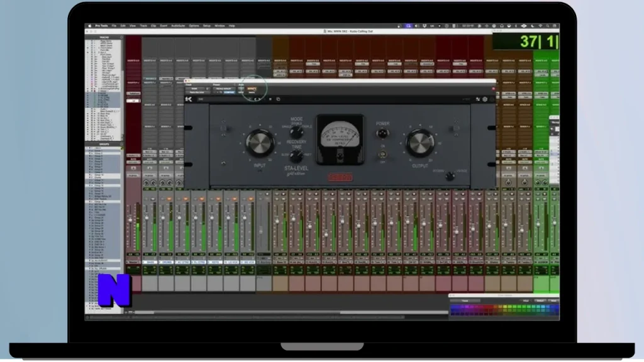Click the green 37|1| bar counter display

526,42
